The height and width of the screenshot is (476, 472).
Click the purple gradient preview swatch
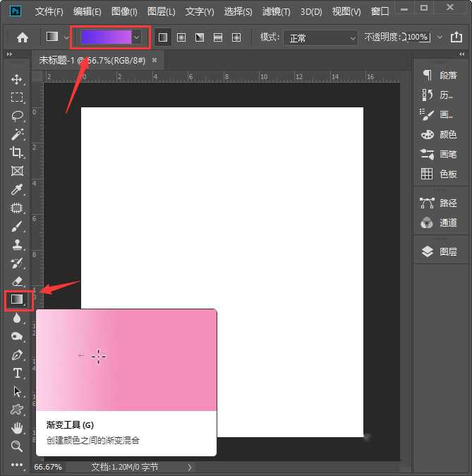point(105,37)
